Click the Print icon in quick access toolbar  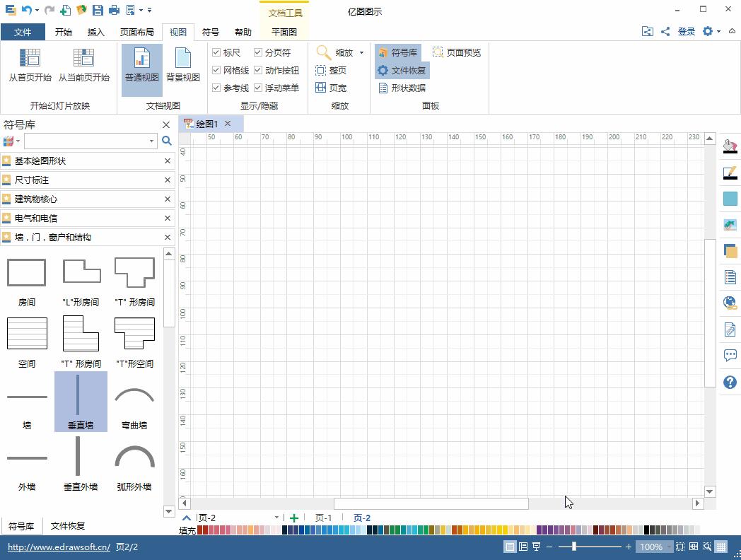(114, 9)
